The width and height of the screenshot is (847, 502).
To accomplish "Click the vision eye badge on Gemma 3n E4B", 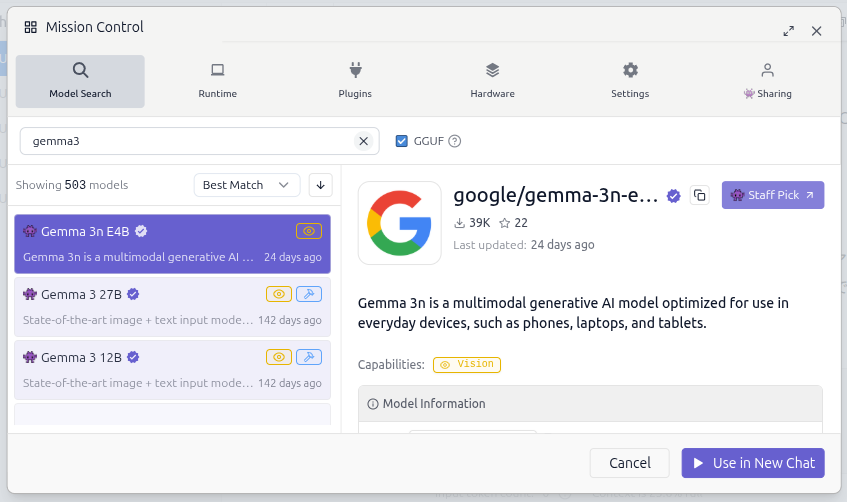I will pyautogui.click(x=309, y=231).
